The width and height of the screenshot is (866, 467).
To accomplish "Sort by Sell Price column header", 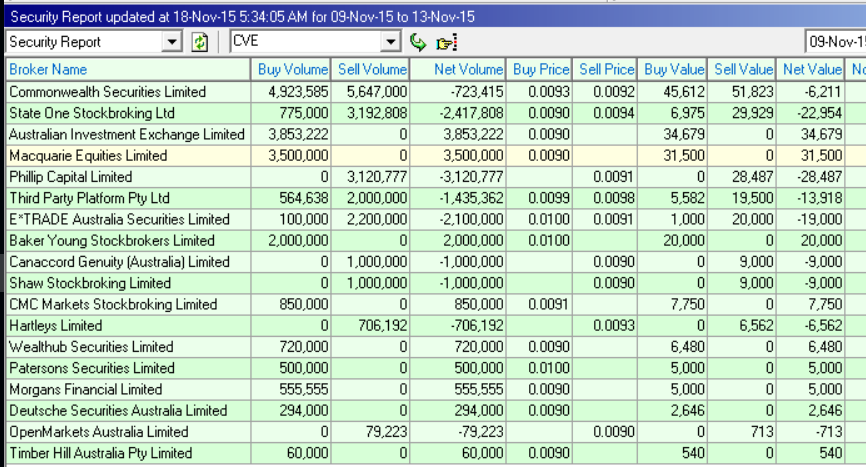I will pos(605,70).
